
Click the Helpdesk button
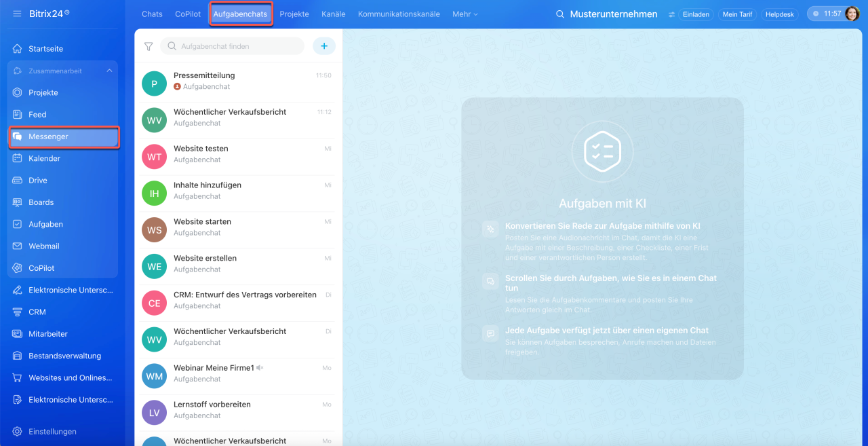point(780,14)
